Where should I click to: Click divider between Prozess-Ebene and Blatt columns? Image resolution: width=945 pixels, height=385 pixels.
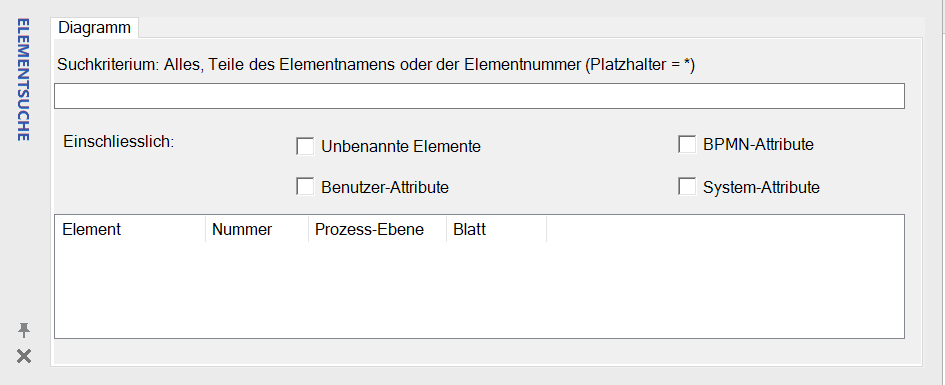(x=447, y=230)
